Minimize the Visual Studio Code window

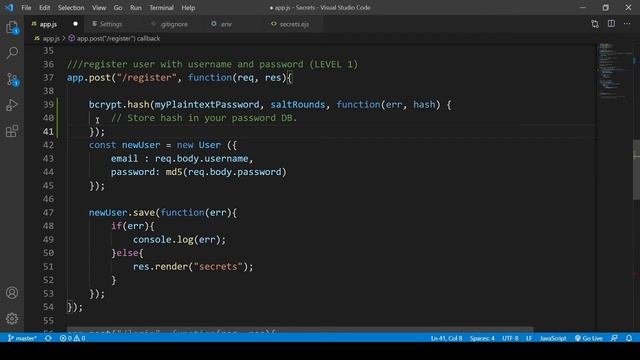click(x=582, y=7)
